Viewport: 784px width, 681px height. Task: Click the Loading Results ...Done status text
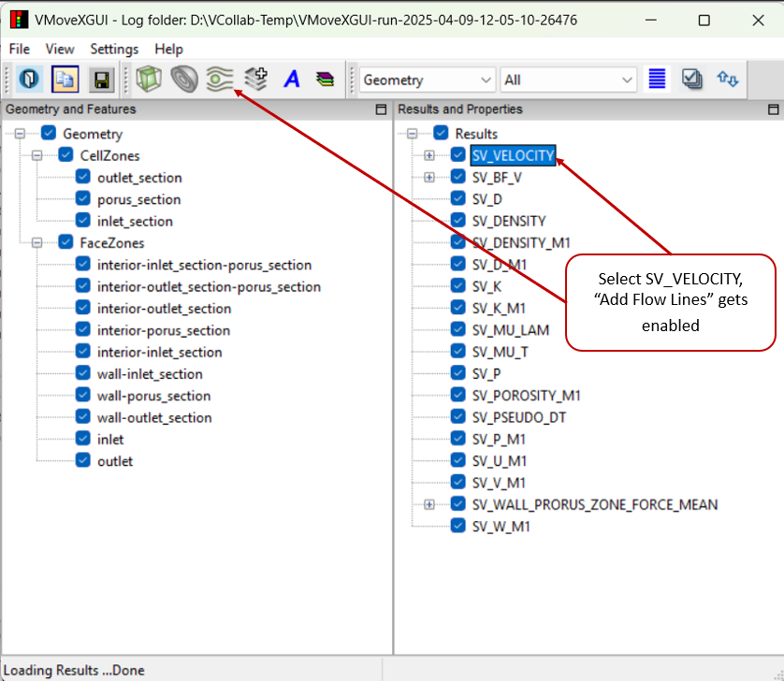tap(74, 670)
